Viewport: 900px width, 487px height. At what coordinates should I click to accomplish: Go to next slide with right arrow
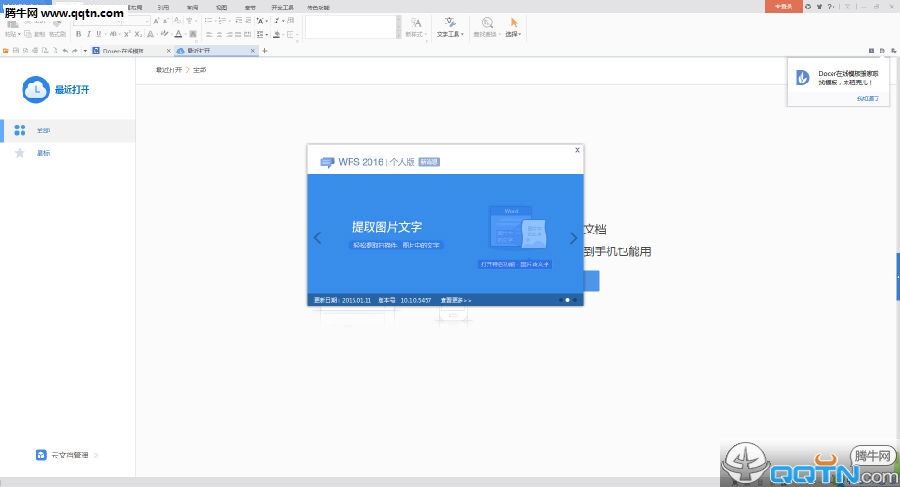point(573,238)
